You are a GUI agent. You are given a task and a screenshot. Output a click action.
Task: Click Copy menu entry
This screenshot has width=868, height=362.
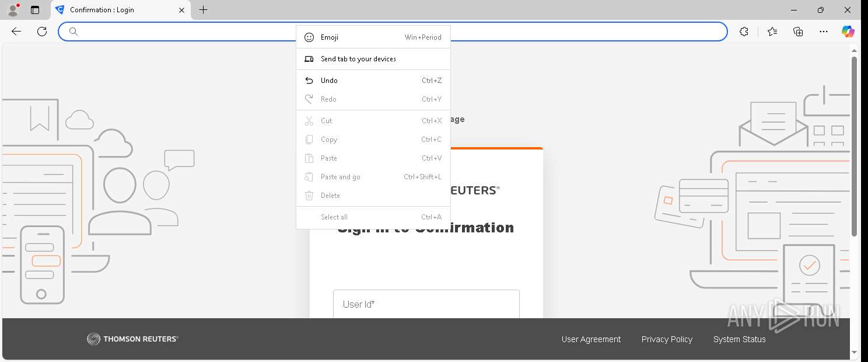click(373, 140)
